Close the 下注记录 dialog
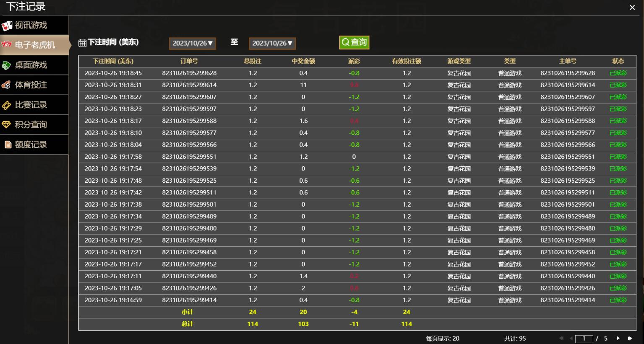Viewport: 644px width, 344px height. click(632, 8)
